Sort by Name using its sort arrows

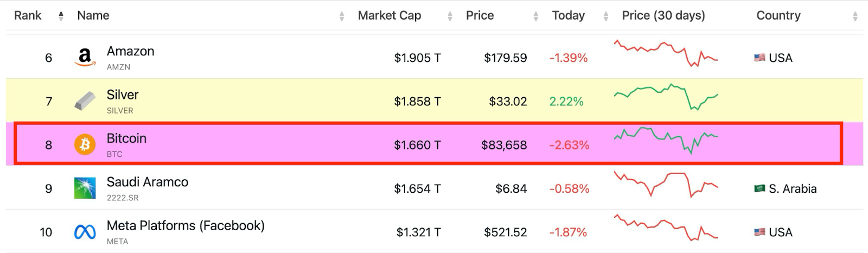pyautogui.click(x=342, y=16)
